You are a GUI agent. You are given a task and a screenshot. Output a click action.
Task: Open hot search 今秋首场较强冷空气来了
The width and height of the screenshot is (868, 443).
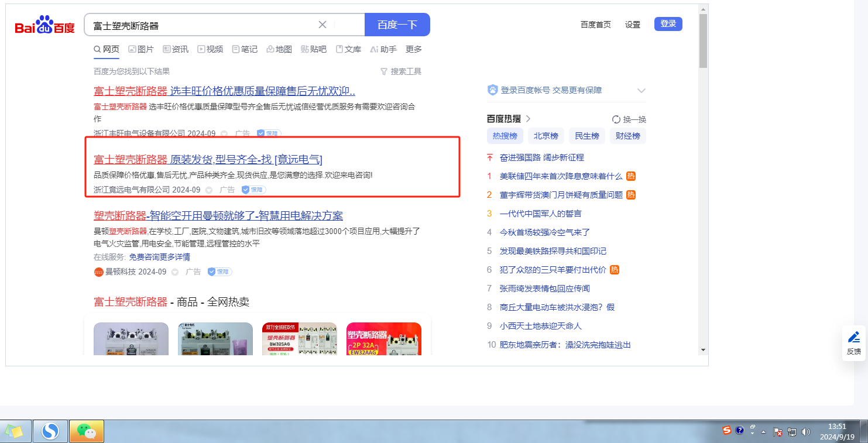click(545, 232)
